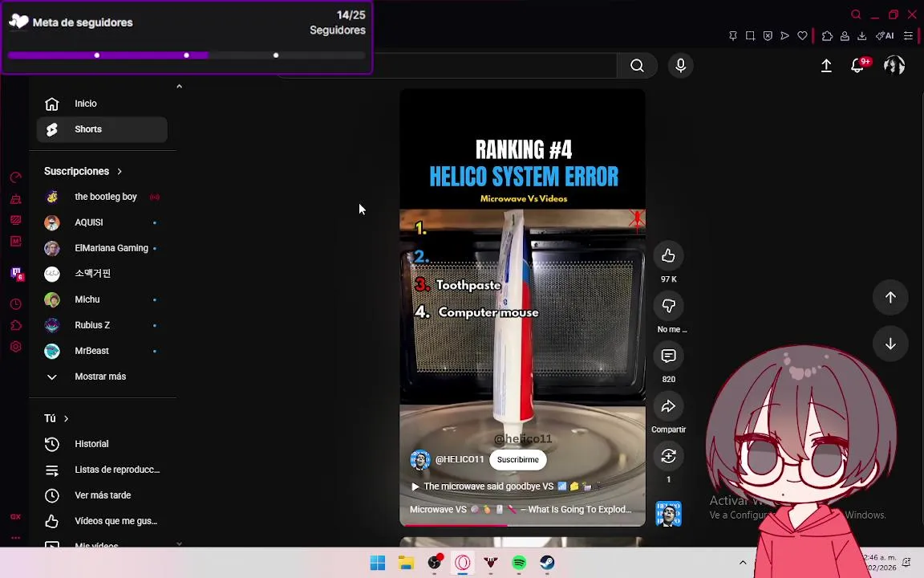Like the Short with 97 K likes
The width and height of the screenshot is (924, 578).
click(668, 255)
